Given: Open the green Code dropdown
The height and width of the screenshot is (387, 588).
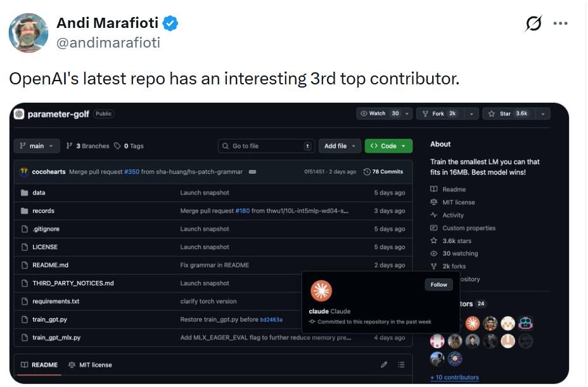Looking at the screenshot, I should [388, 146].
